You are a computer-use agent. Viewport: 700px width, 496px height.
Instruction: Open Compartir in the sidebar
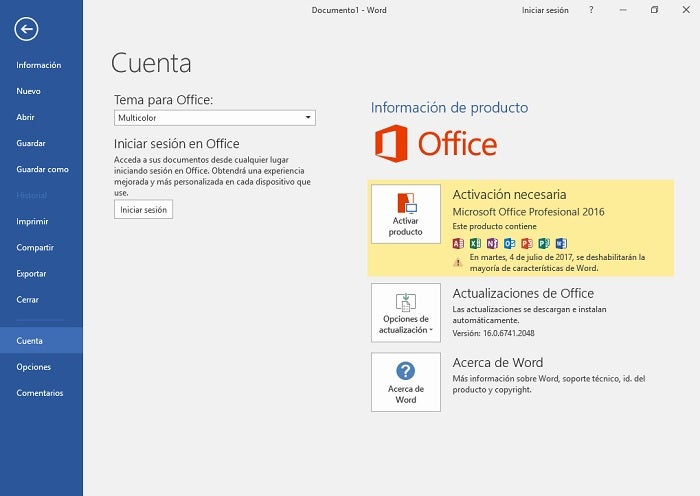pos(35,248)
